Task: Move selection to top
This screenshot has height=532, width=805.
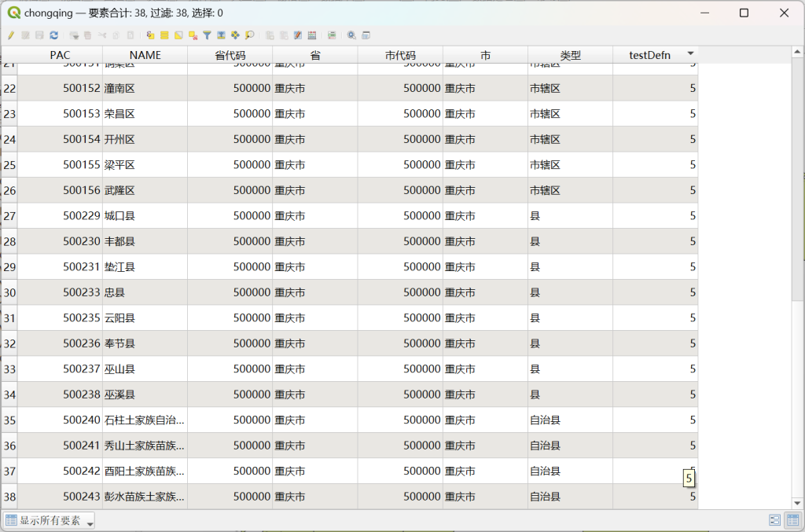Action: coord(221,35)
